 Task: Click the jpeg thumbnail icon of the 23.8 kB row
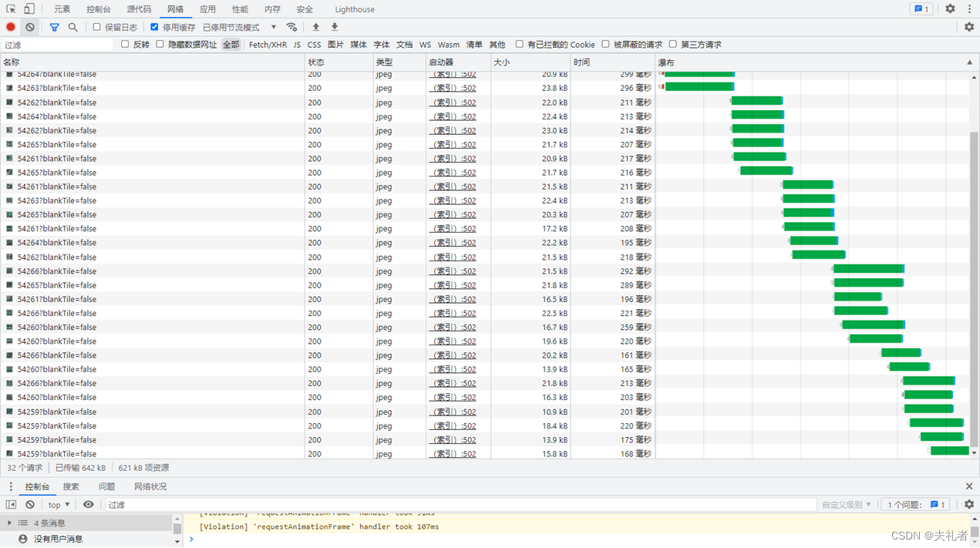tap(9, 88)
